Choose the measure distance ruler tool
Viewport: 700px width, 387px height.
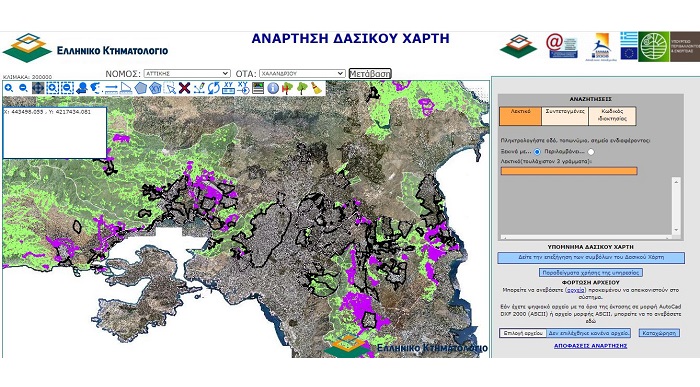(x=111, y=88)
